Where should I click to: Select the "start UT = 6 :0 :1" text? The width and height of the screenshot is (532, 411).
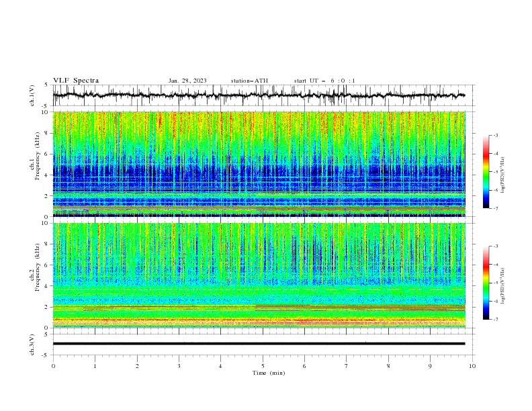[x=324, y=81]
